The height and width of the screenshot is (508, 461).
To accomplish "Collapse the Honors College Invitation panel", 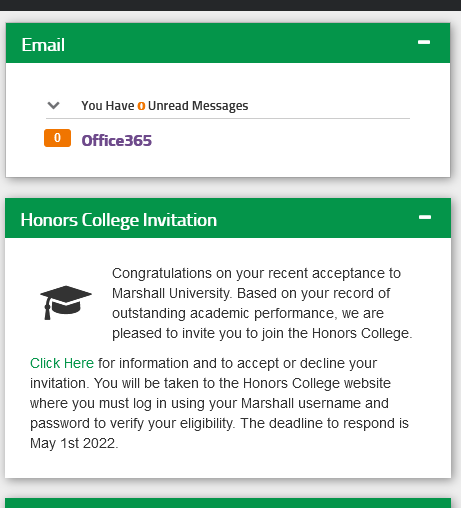I will coord(425,217).
